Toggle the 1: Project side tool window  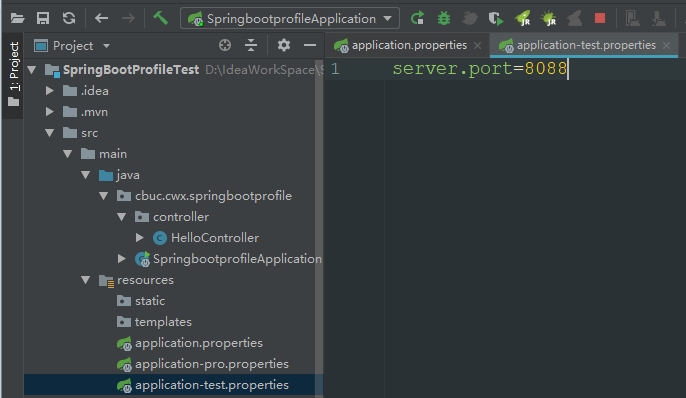point(14,74)
